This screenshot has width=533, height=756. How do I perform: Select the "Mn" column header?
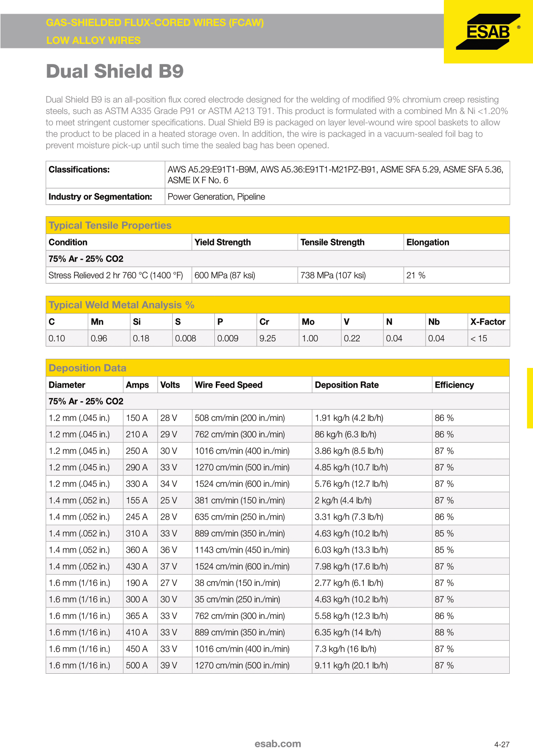[x=97, y=322]
